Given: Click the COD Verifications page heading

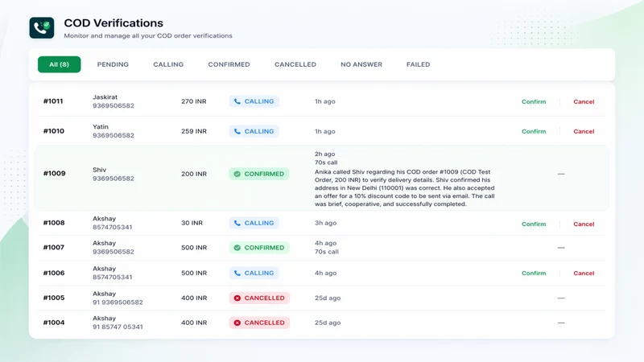Looking at the screenshot, I should [114, 23].
